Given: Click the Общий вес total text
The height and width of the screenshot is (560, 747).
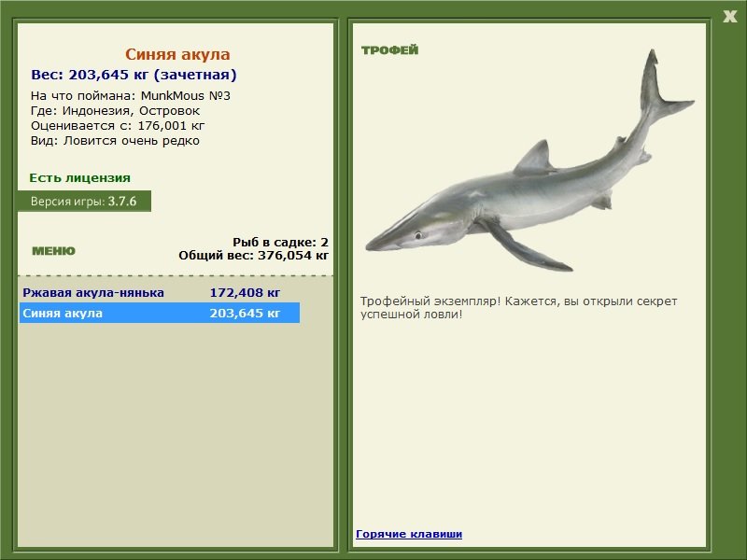Looking at the screenshot, I should tap(253, 255).
